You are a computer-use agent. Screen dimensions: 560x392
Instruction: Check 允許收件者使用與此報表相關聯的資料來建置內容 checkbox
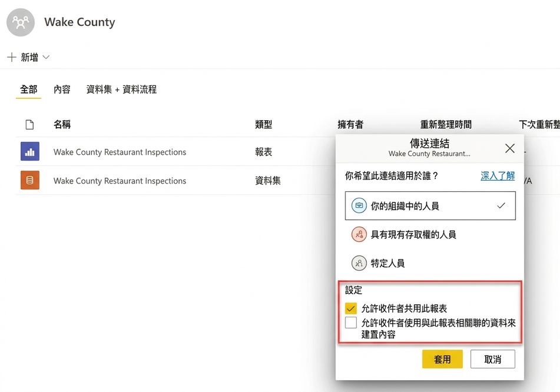click(351, 323)
